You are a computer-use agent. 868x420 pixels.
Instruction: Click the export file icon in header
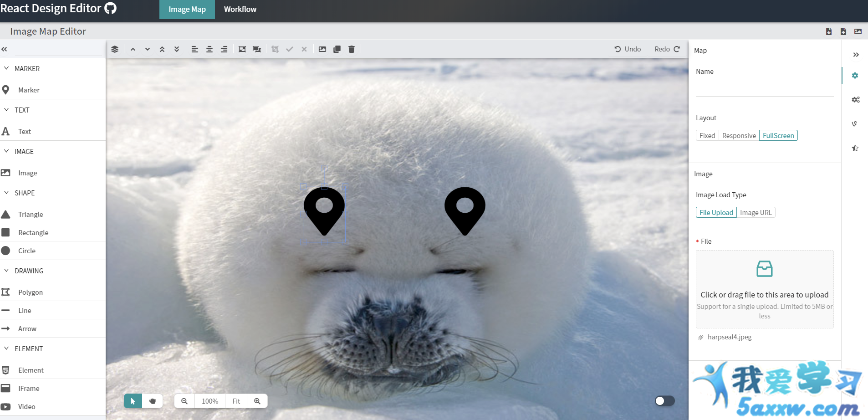click(843, 31)
